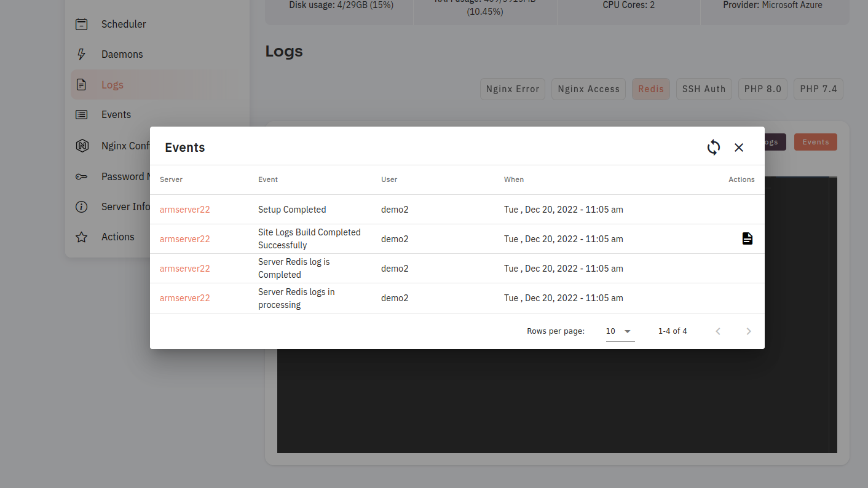Click the Nginx Config hexagon icon
Viewport: 868px width, 488px height.
(81, 146)
